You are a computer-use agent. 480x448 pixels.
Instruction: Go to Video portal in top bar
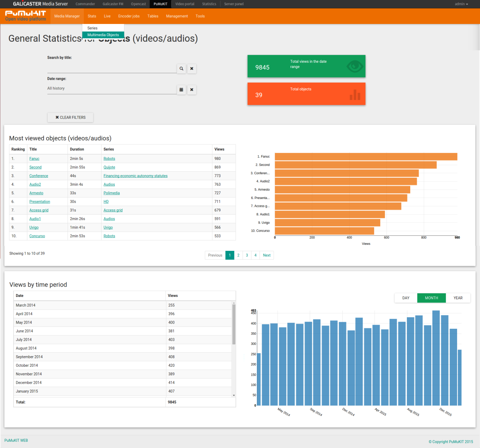tap(185, 4)
